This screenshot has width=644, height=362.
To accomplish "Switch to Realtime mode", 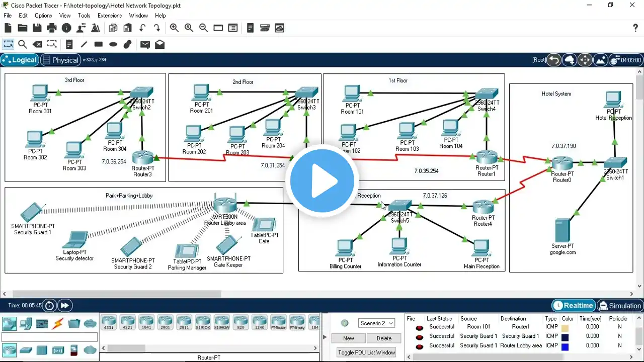I will [x=573, y=305].
